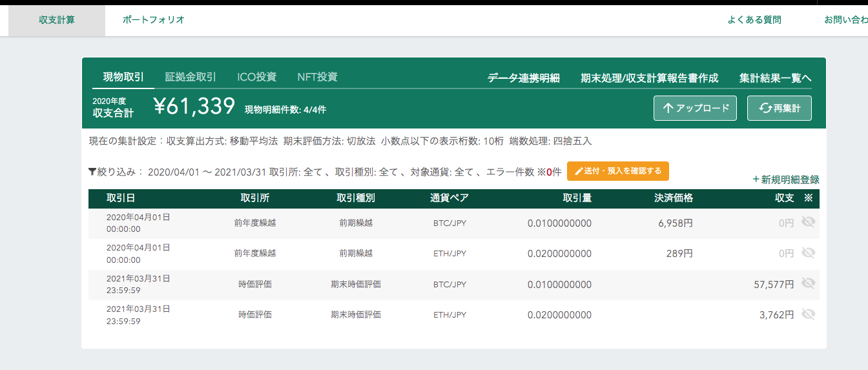Click the 収支 column header

click(x=784, y=198)
